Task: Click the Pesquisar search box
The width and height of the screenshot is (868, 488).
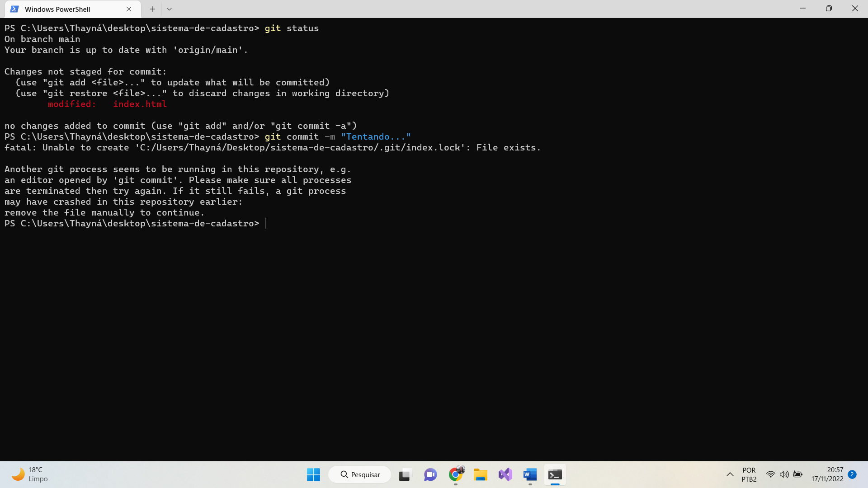Action: 360,474
